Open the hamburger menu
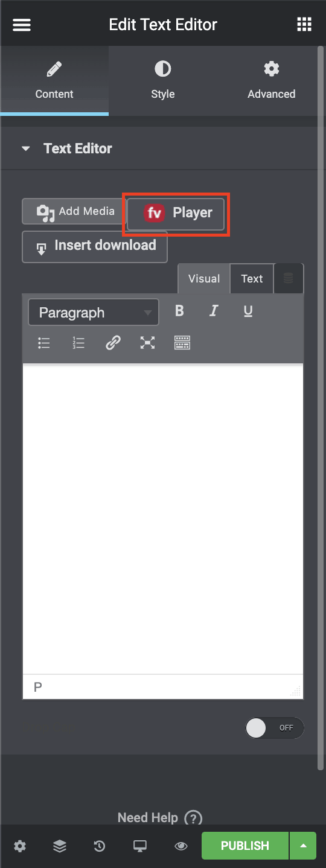The image size is (326, 868). 22,25
